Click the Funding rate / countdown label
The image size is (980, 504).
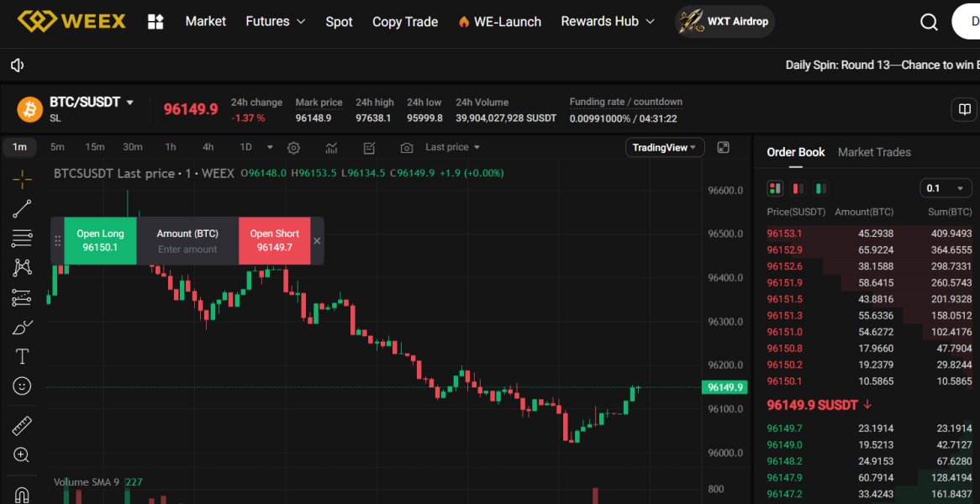pyautogui.click(x=625, y=102)
